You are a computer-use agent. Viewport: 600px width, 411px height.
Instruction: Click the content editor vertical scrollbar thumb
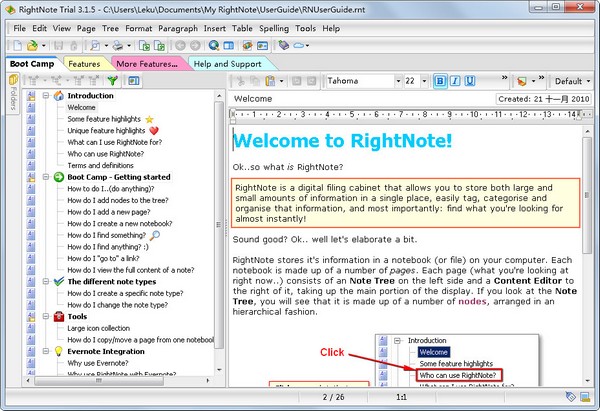(x=587, y=195)
